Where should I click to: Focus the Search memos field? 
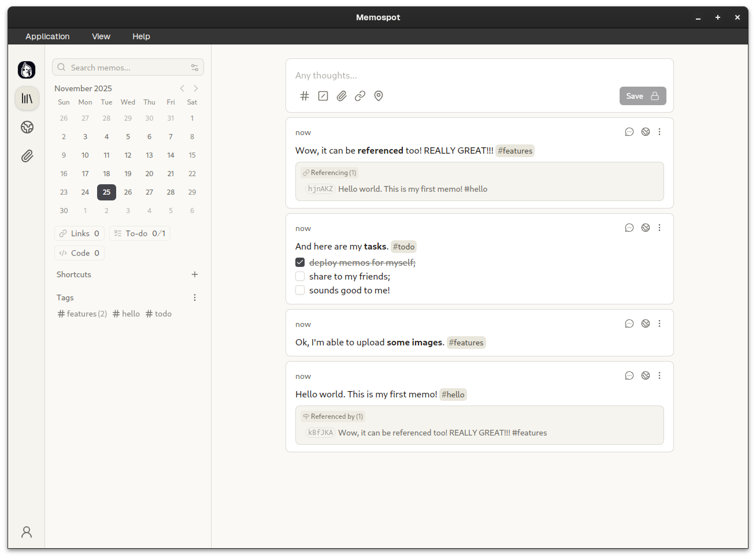click(x=128, y=68)
